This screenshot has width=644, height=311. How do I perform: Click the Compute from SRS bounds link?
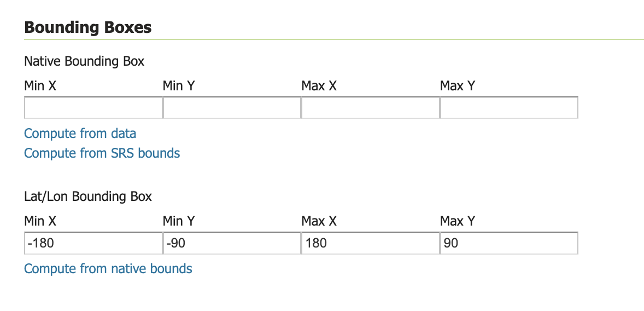[102, 153]
